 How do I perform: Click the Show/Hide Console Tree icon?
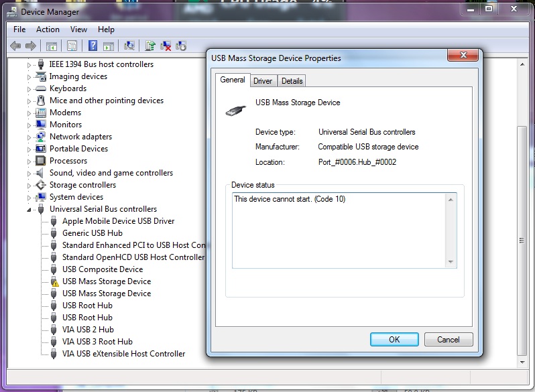[51, 46]
